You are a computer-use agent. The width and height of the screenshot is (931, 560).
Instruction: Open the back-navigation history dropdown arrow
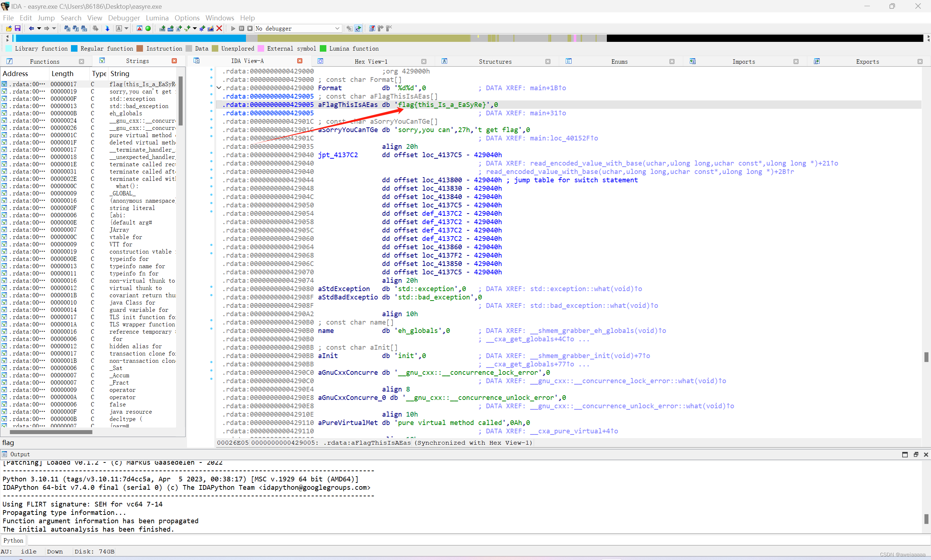[39, 28]
